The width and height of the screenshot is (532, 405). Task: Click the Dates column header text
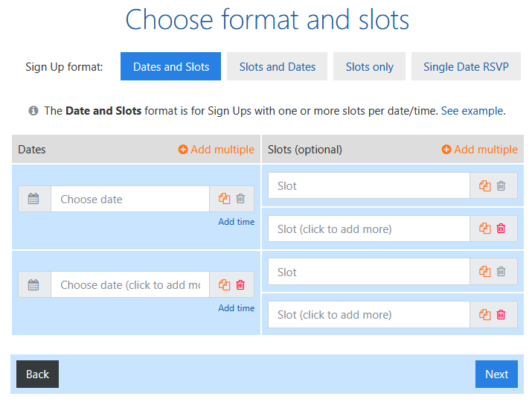click(32, 150)
